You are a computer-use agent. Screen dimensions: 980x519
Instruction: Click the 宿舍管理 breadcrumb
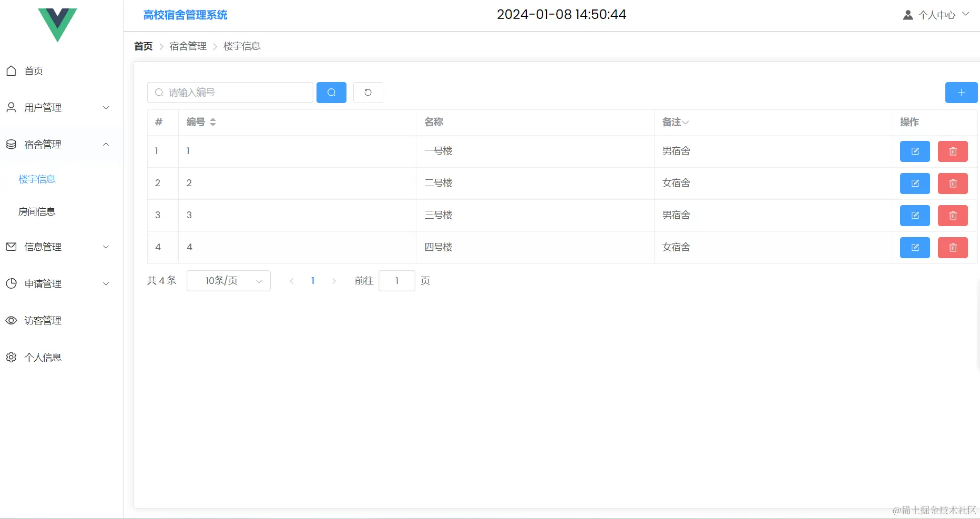188,46
